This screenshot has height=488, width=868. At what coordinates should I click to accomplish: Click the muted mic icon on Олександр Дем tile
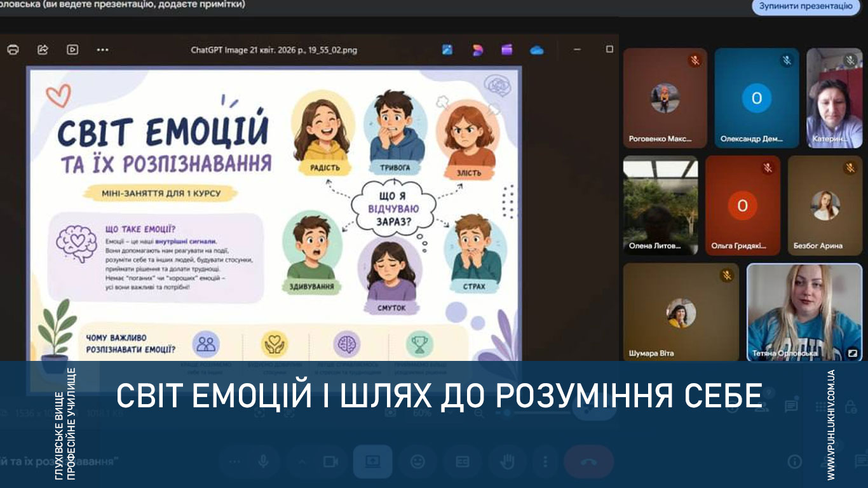(787, 60)
